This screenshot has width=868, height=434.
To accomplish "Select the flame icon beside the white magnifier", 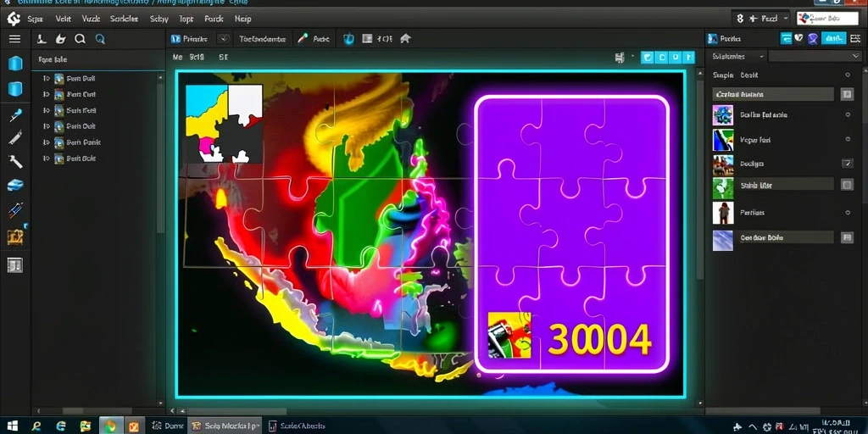I will (61, 39).
